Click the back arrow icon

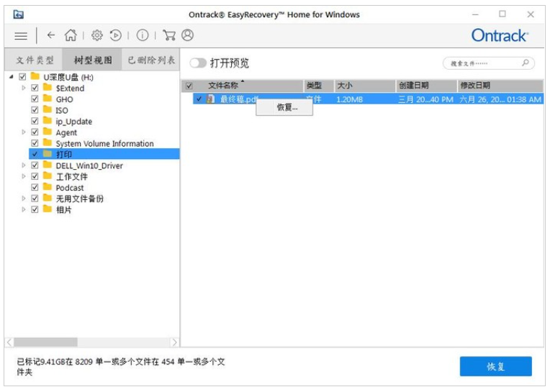tap(51, 35)
